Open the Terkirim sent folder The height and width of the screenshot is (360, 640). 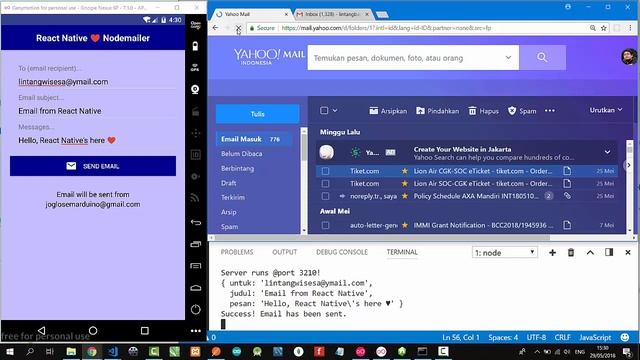pos(233,198)
